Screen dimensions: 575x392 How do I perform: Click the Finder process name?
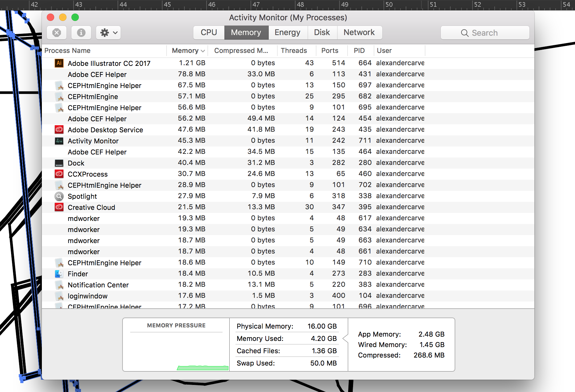(78, 274)
